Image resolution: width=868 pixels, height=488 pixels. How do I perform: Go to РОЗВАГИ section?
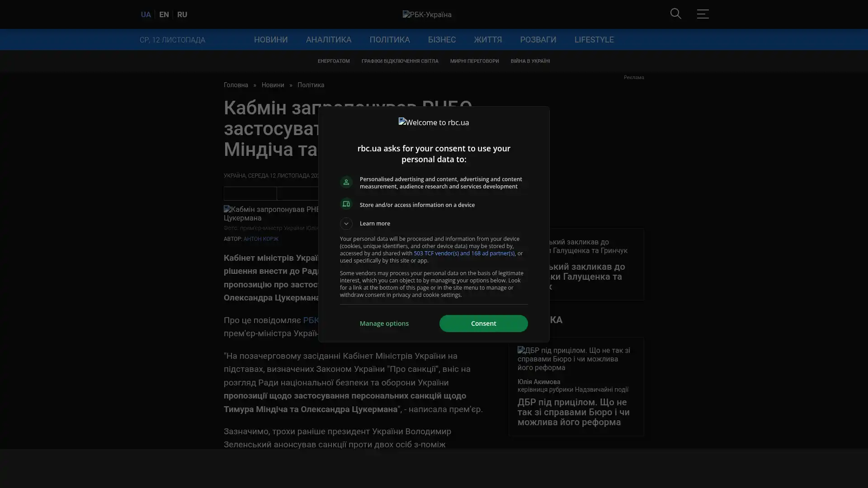coord(538,40)
